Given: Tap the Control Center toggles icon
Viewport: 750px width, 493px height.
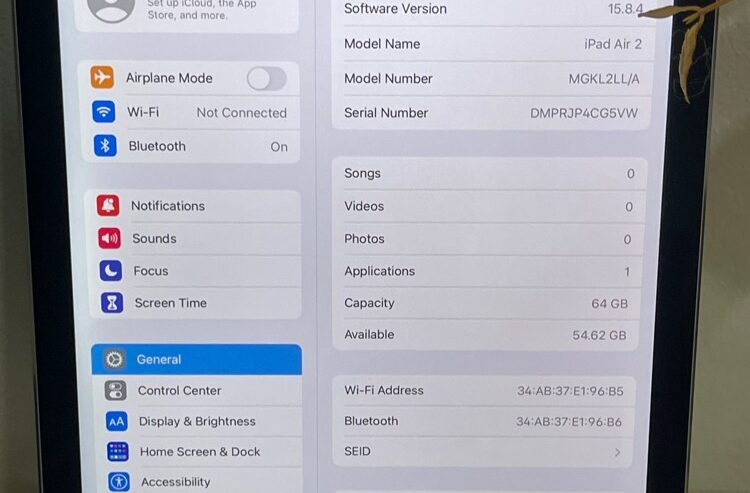Looking at the screenshot, I should click(115, 390).
